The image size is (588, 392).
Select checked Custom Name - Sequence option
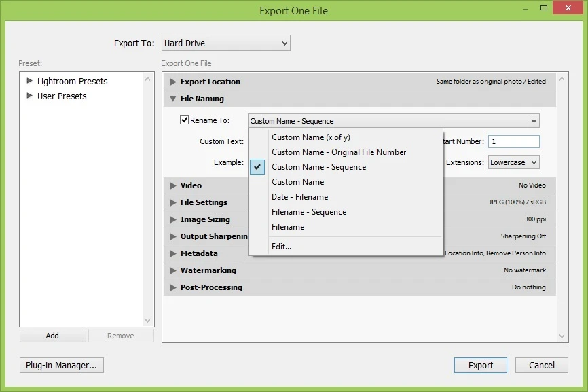[318, 167]
